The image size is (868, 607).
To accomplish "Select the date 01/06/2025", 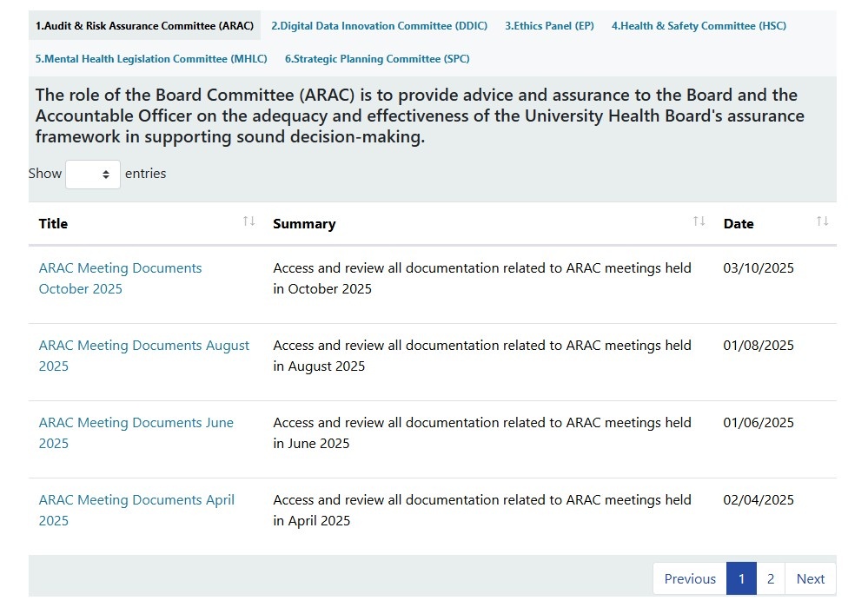I will [x=759, y=423].
